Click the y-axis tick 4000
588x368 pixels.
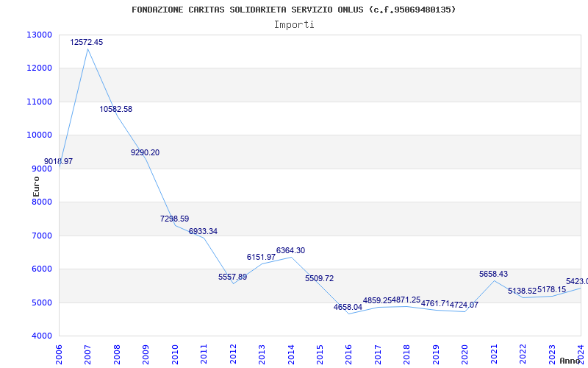point(42,336)
